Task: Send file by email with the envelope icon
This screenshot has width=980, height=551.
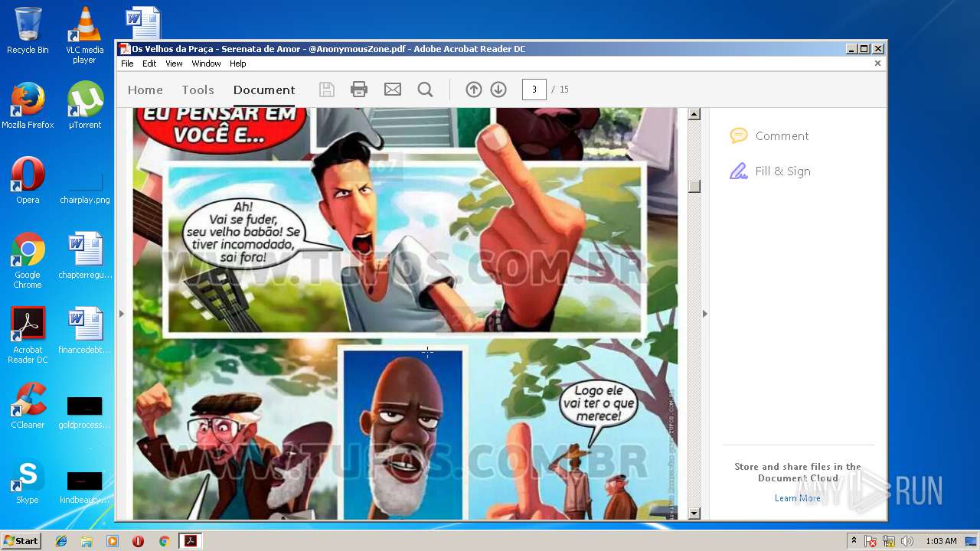Action: click(x=393, y=90)
